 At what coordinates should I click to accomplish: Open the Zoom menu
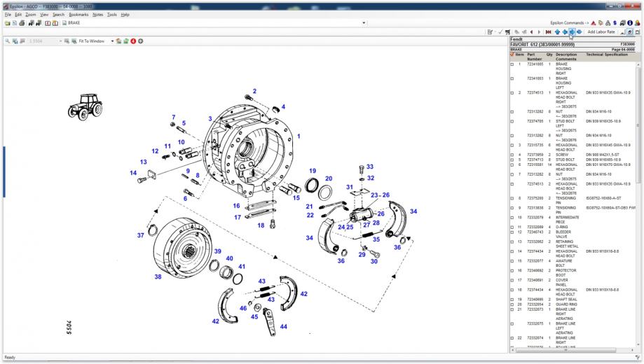click(30, 15)
